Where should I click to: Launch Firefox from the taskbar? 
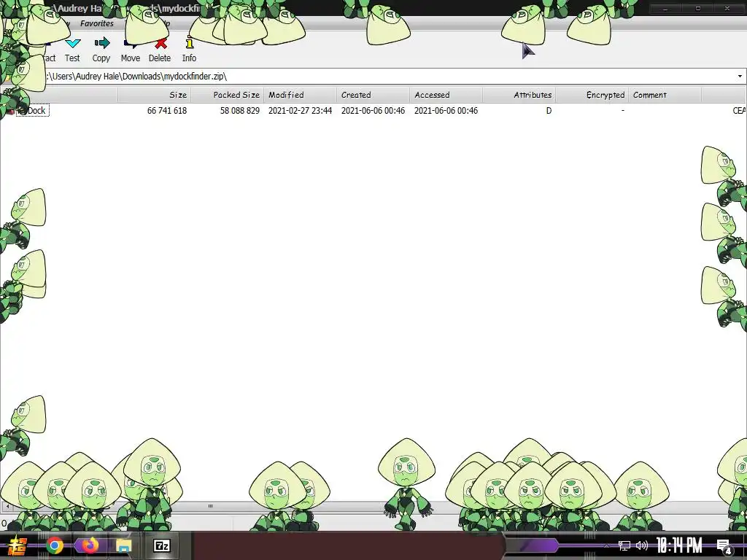coord(90,545)
